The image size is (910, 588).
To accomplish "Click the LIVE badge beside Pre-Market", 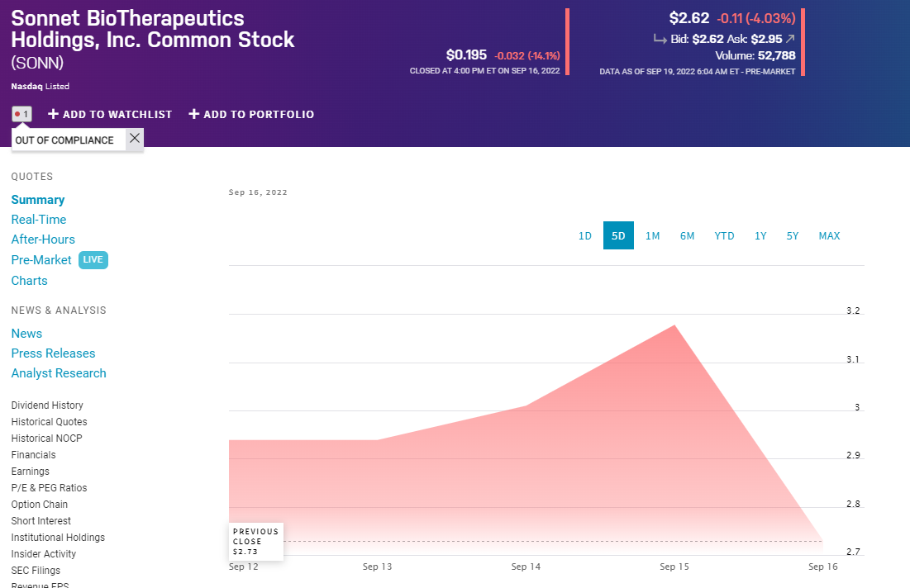I will tap(93, 260).
